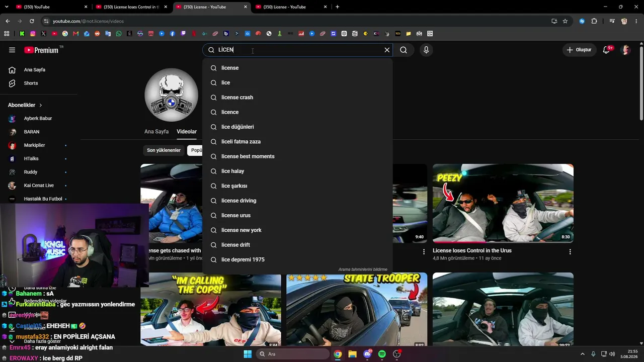Open Kai Cenat Live subscription channel
The width and height of the screenshot is (644, 362).
coord(38,186)
